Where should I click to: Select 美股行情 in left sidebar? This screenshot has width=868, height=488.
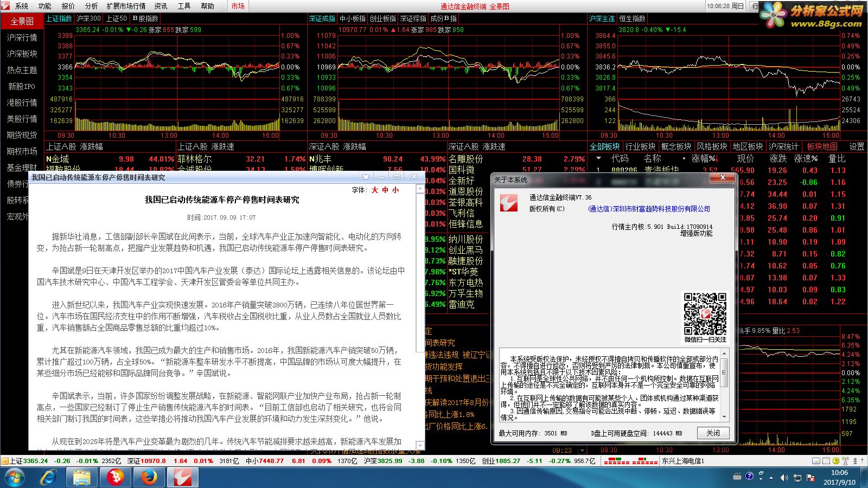tap(22, 119)
